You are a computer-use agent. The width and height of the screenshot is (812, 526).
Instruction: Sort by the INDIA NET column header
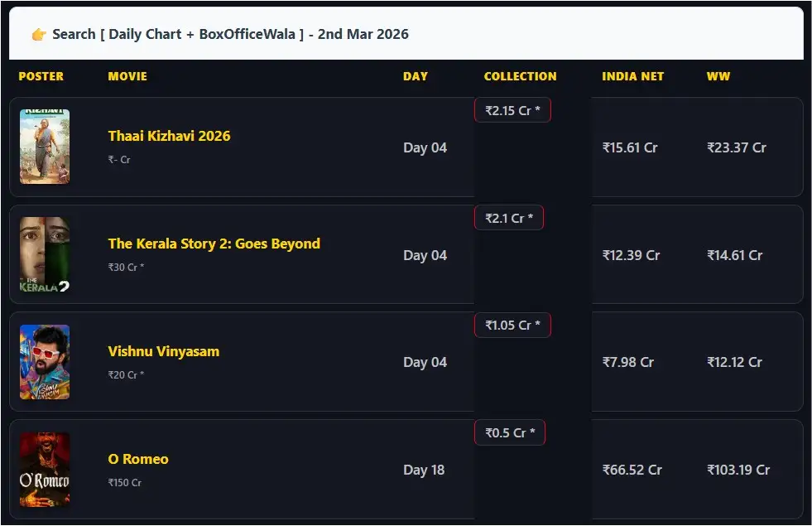click(633, 76)
